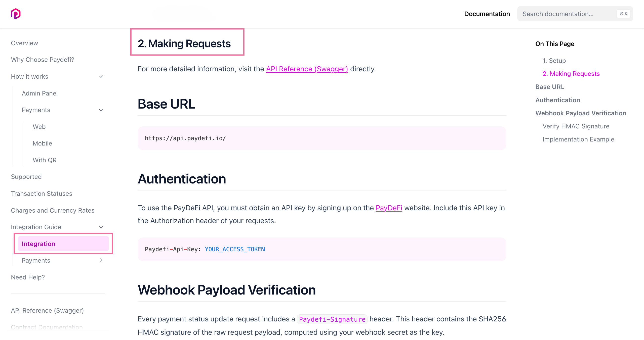Open the Overview page in sidebar
Screen dimensions: 644x340
(x=24, y=43)
